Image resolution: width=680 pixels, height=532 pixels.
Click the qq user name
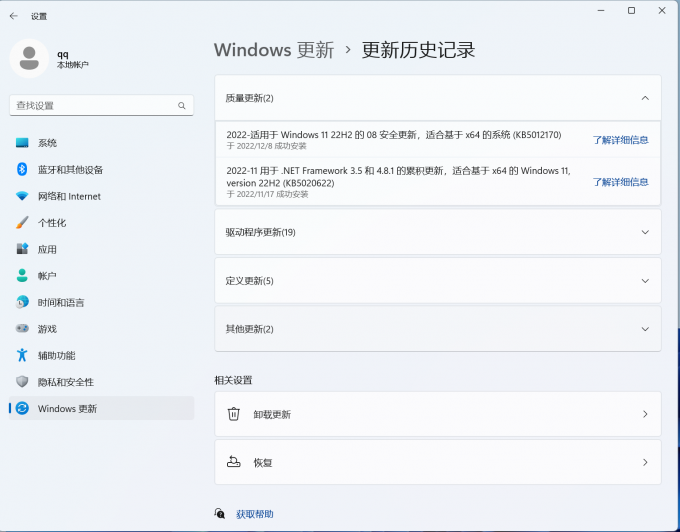pyautogui.click(x=63, y=54)
